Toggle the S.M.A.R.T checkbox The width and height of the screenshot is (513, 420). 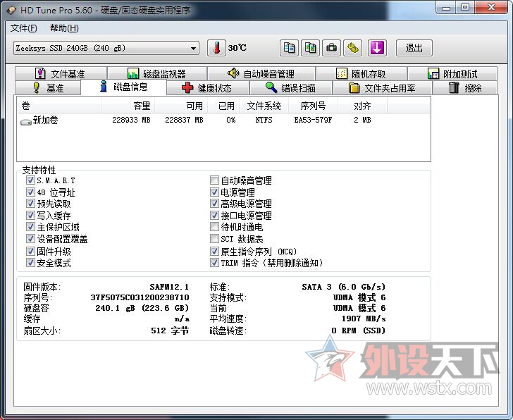pos(30,180)
